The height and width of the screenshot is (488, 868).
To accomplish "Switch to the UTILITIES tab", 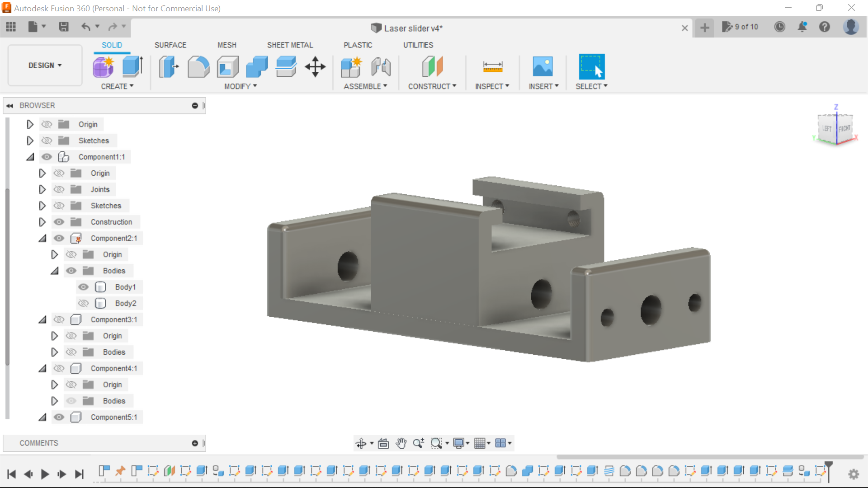I will pos(418,45).
